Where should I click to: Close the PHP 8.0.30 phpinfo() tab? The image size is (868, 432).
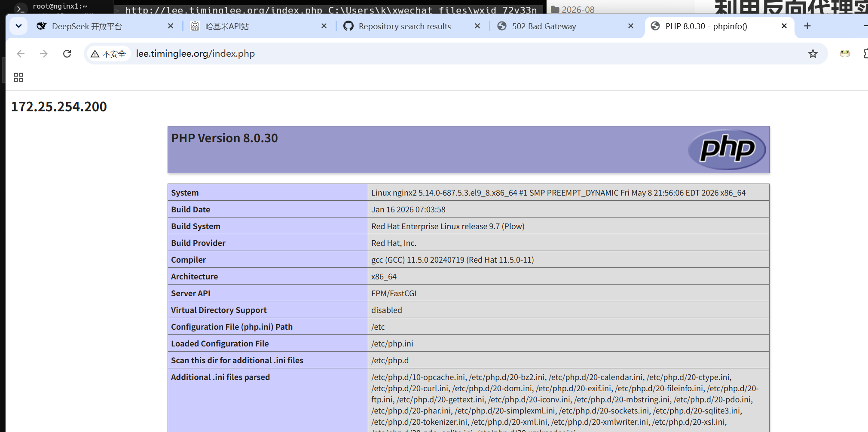tap(784, 26)
